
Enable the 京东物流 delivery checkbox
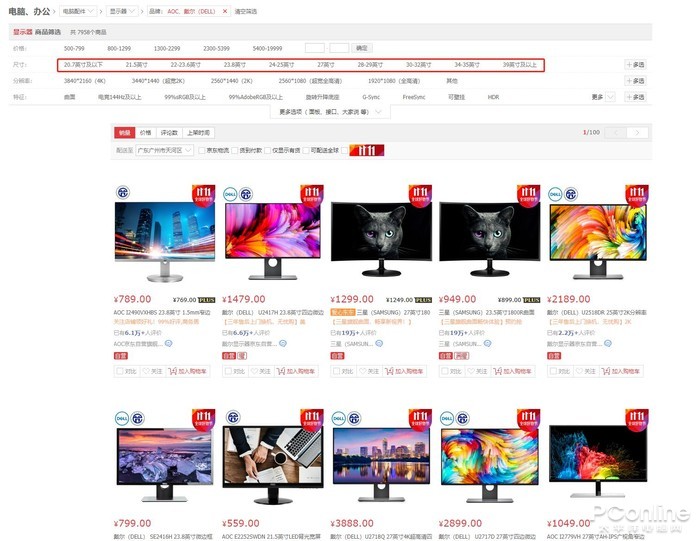202,150
